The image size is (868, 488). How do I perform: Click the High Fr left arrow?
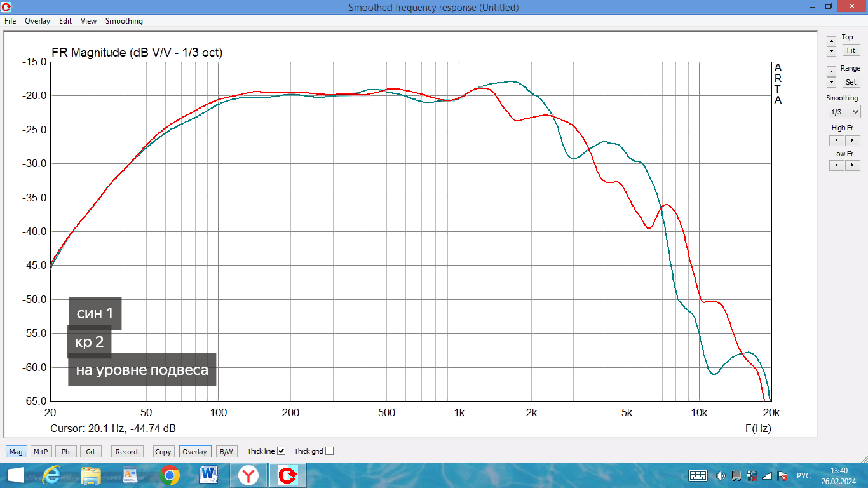point(837,140)
